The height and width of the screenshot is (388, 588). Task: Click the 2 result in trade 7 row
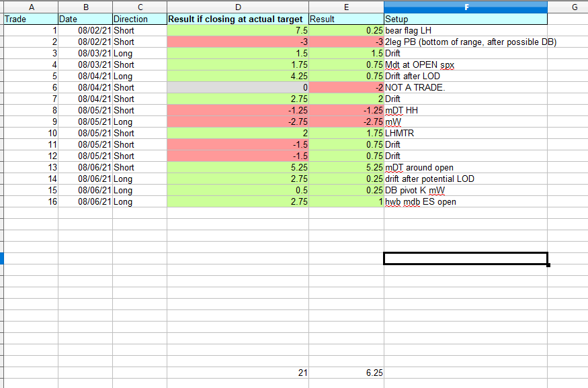[347, 99]
